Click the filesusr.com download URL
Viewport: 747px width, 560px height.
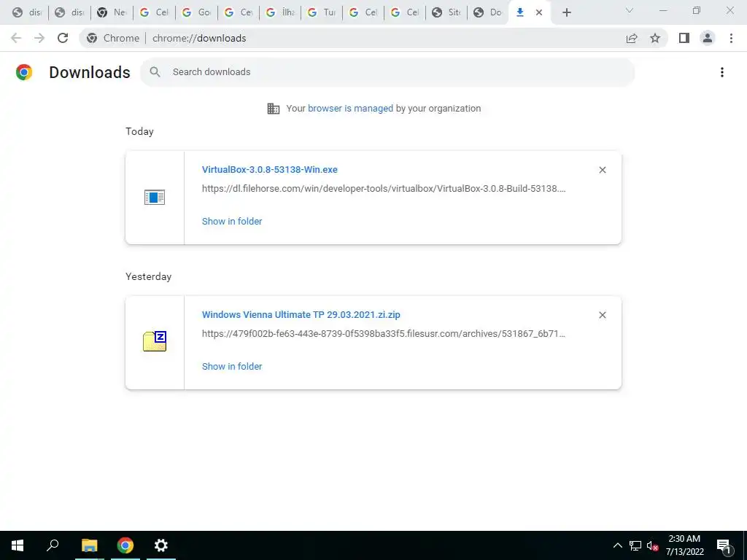point(384,334)
